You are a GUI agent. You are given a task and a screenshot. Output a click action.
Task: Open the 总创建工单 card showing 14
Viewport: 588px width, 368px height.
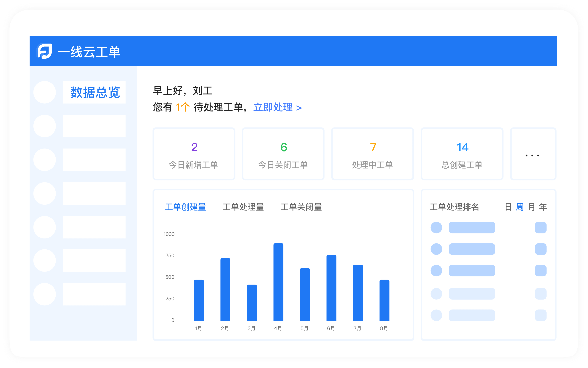point(462,154)
